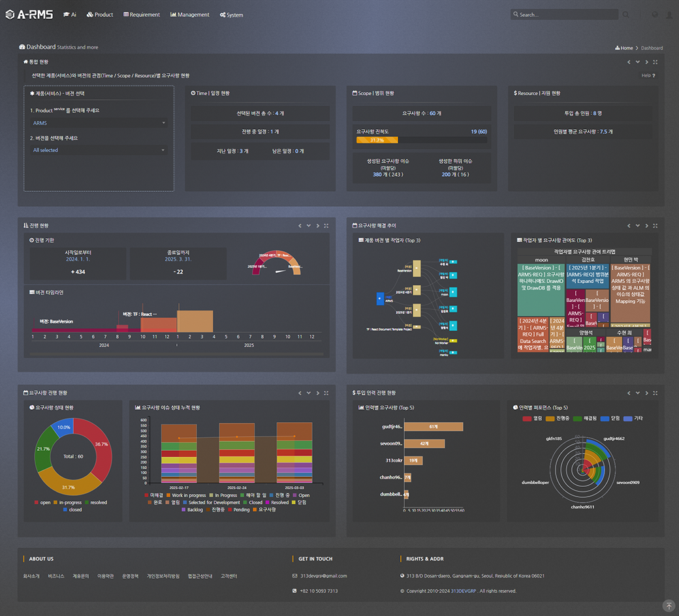Click the Help button in 통합 현황
This screenshot has height=616, width=679.
648,76
